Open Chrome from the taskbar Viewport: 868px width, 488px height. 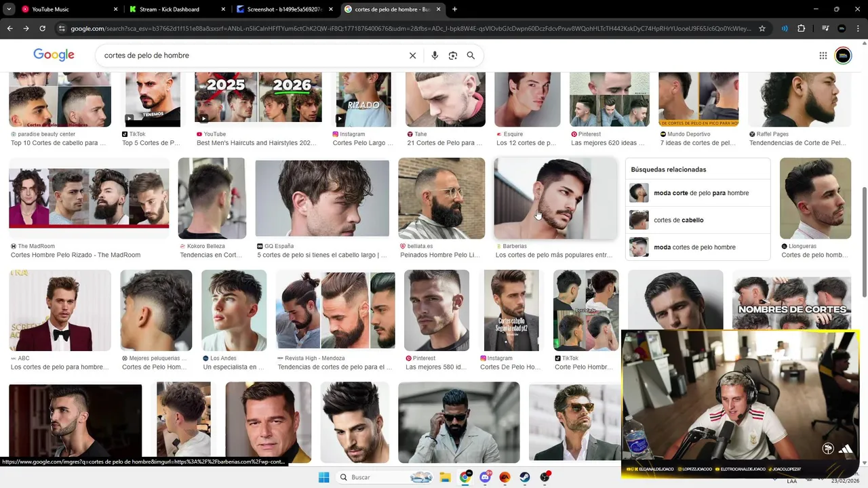point(465,477)
